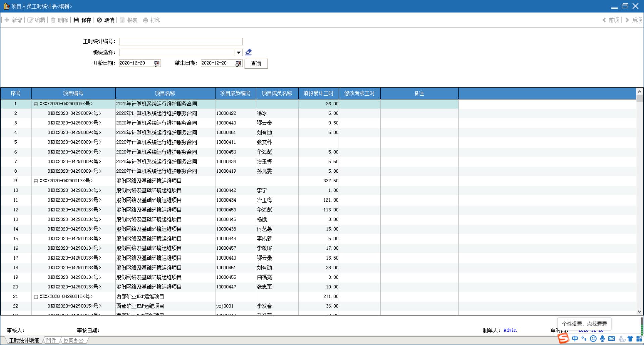Click the microphone icon in input toolbar
Screen dimensions: 644x345
pos(602,339)
